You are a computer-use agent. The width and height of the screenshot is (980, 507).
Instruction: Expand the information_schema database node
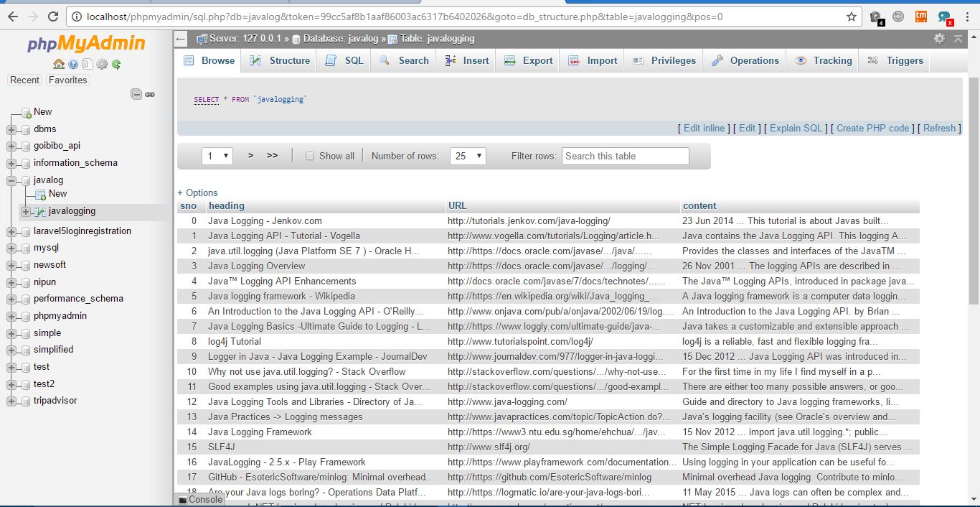coord(11,163)
